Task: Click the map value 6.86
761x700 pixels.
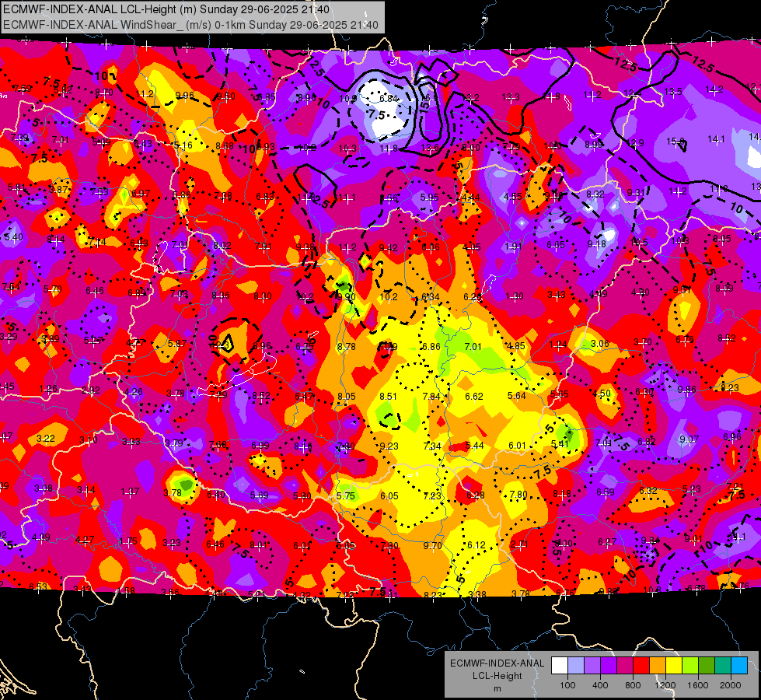Action: tap(431, 347)
